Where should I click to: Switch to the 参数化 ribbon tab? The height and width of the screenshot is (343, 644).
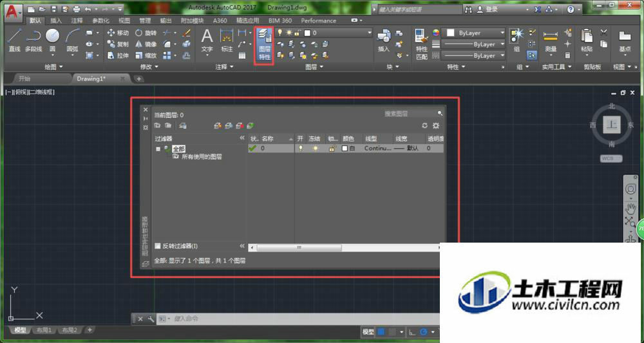pyautogui.click(x=100, y=21)
